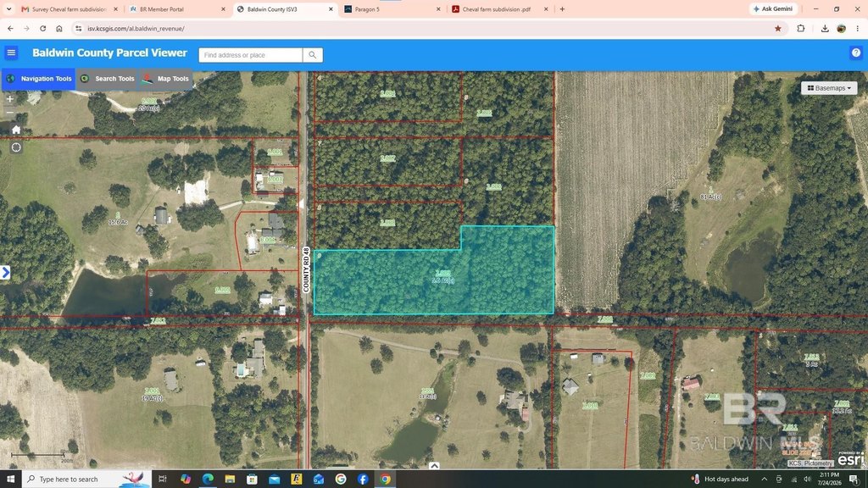This screenshot has height=488, width=868.
Task: Open the hamburger menu in Parcel Viewer header
Action: click(11, 53)
